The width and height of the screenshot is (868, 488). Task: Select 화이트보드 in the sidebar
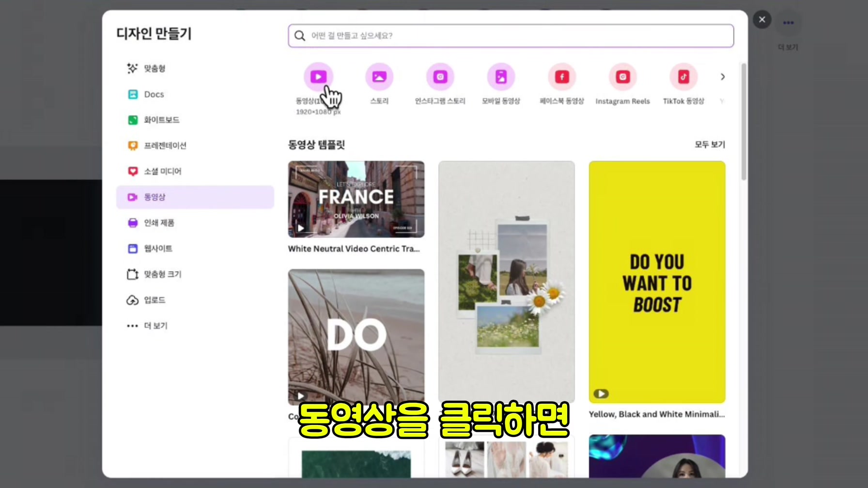[x=195, y=120]
